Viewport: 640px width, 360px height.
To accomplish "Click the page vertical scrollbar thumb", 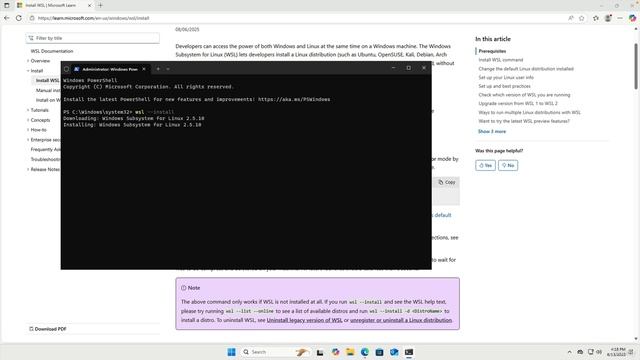I will click(636, 66).
